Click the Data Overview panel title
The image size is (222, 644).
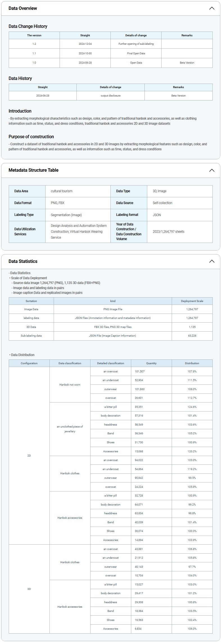coord(23,8)
